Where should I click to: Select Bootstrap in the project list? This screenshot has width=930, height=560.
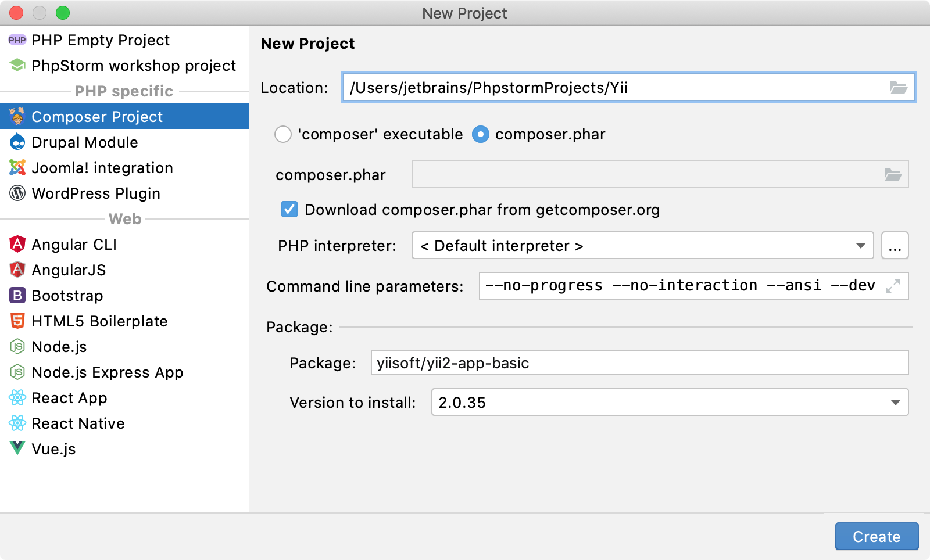pos(17,295)
